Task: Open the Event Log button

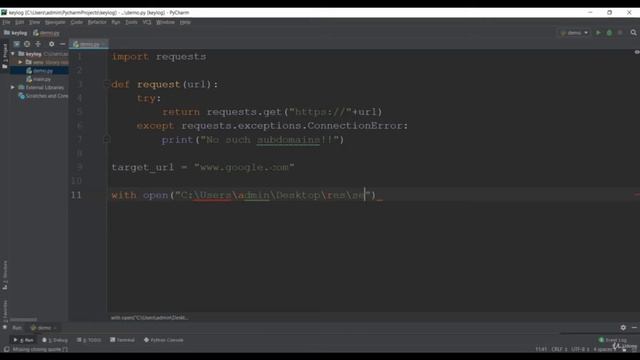Action: [612, 340]
